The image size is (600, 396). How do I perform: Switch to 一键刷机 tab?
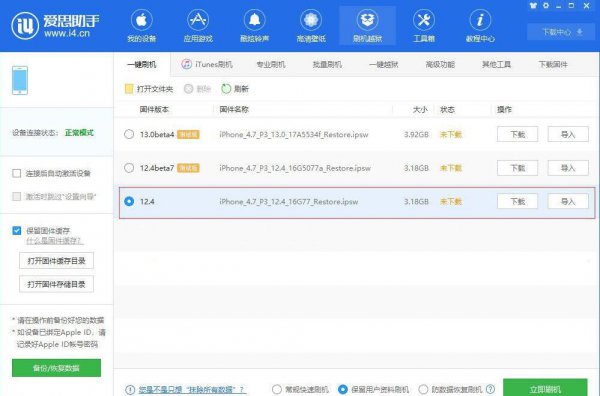pyautogui.click(x=142, y=64)
